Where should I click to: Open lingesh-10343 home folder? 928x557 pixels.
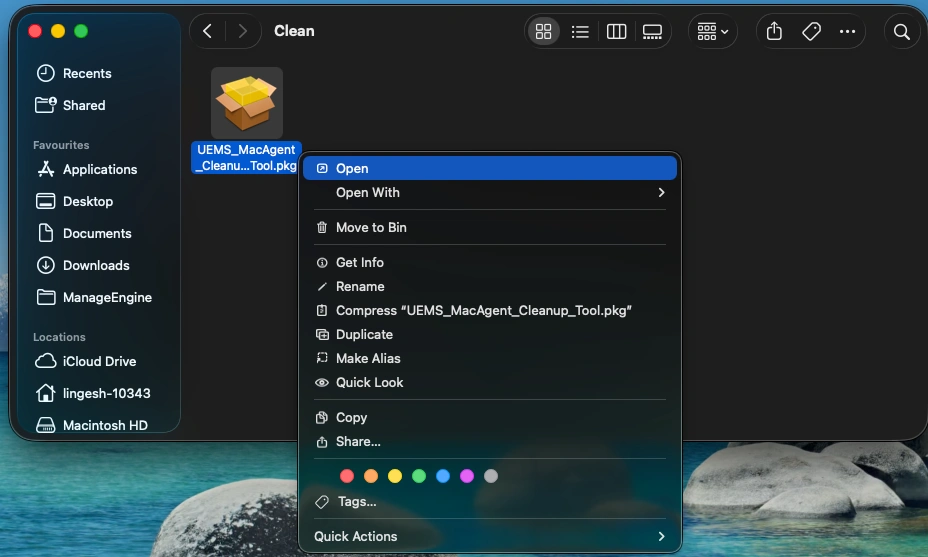tap(93, 393)
